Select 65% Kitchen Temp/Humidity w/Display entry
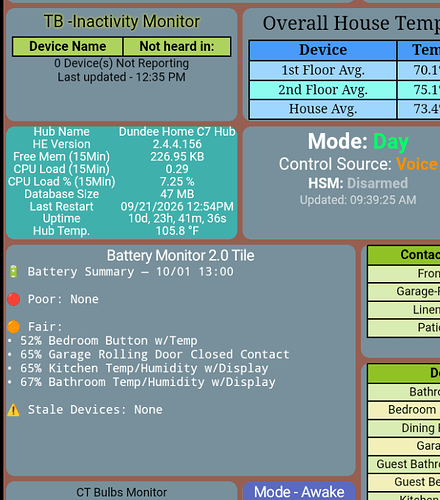 pyautogui.click(x=144, y=368)
